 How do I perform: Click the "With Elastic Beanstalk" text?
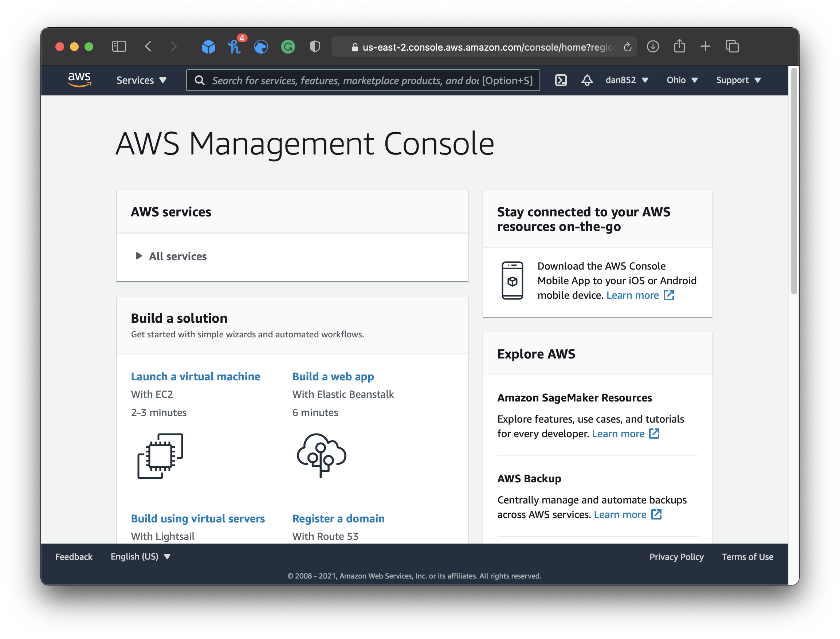[x=343, y=394]
